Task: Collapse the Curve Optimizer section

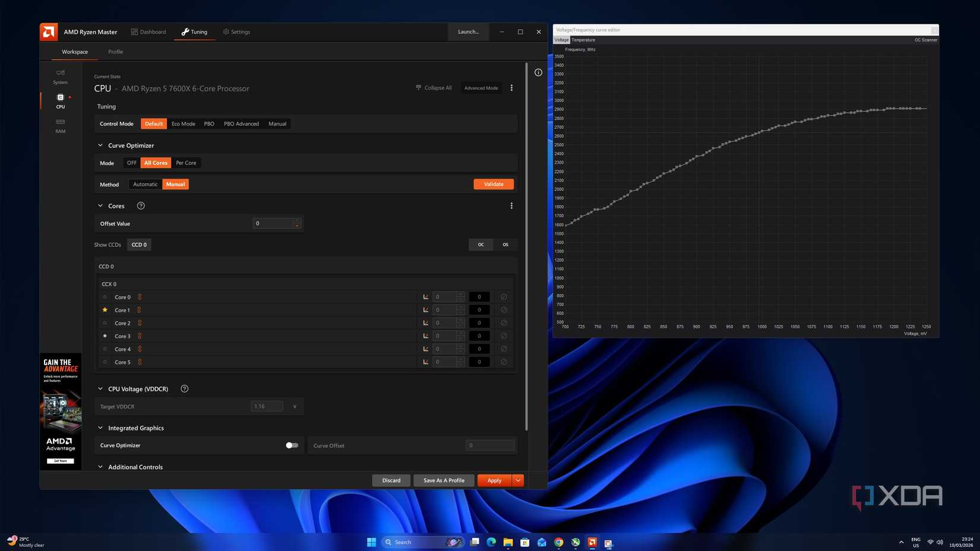Action: pos(100,145)
